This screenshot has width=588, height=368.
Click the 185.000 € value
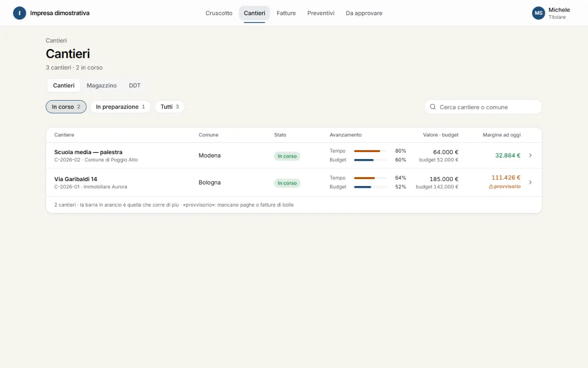(x=444, y=179)
